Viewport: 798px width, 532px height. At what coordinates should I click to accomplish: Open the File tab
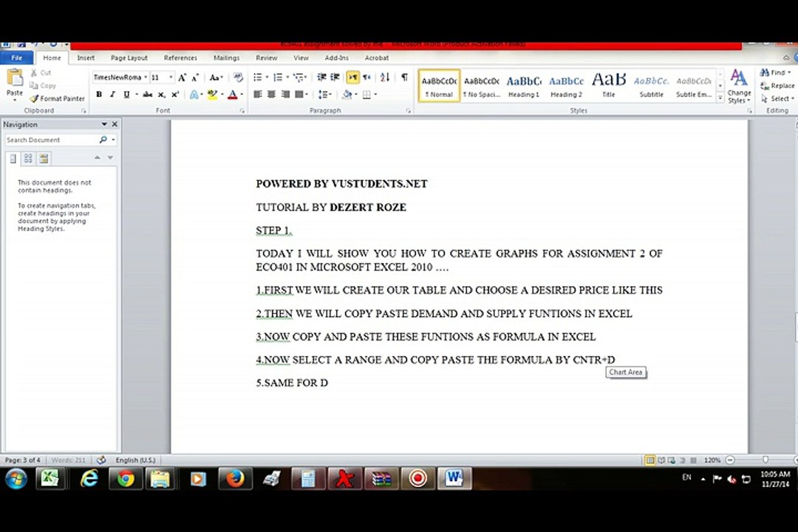click(x=17, y=58)
